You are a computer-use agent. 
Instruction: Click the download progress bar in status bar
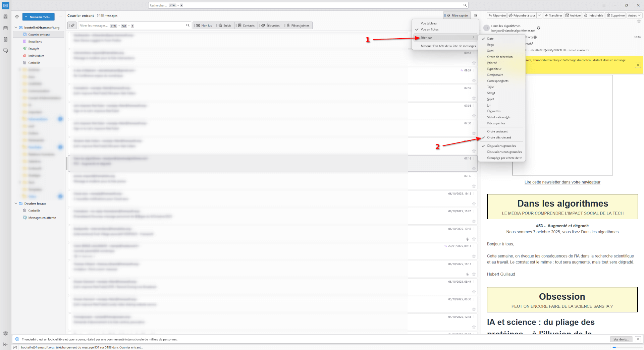pos(627,347)
